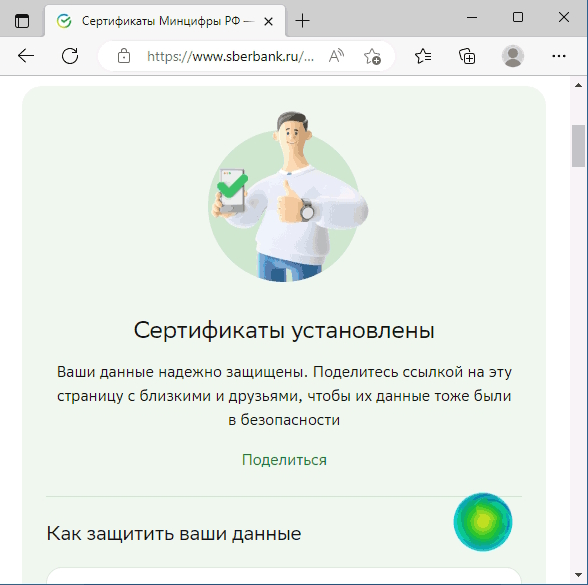Maximize the browser window
The width and height of the screenshot is (588, 585).
[x=518, y=17]
